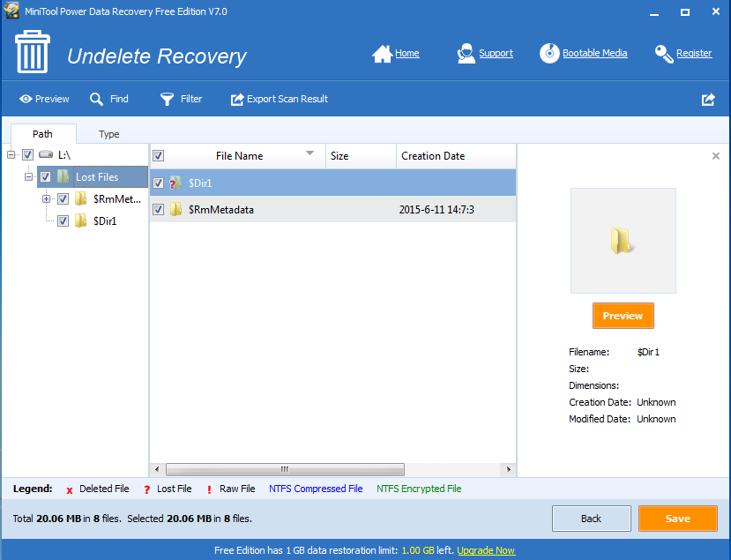Click the red exclamation Raw File legend icon
The height and width of the screenshot is (560, 731).
pyautogui.click(x=209, y=489)
